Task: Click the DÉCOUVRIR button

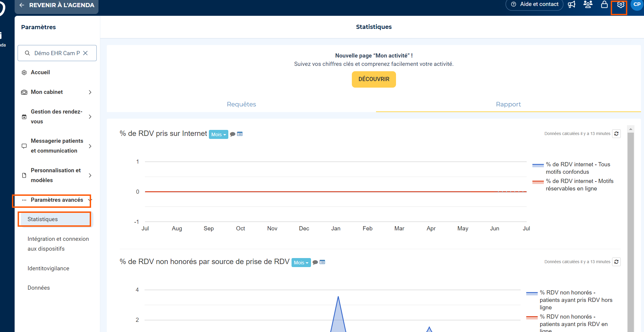Action: [x=374, y=79]
